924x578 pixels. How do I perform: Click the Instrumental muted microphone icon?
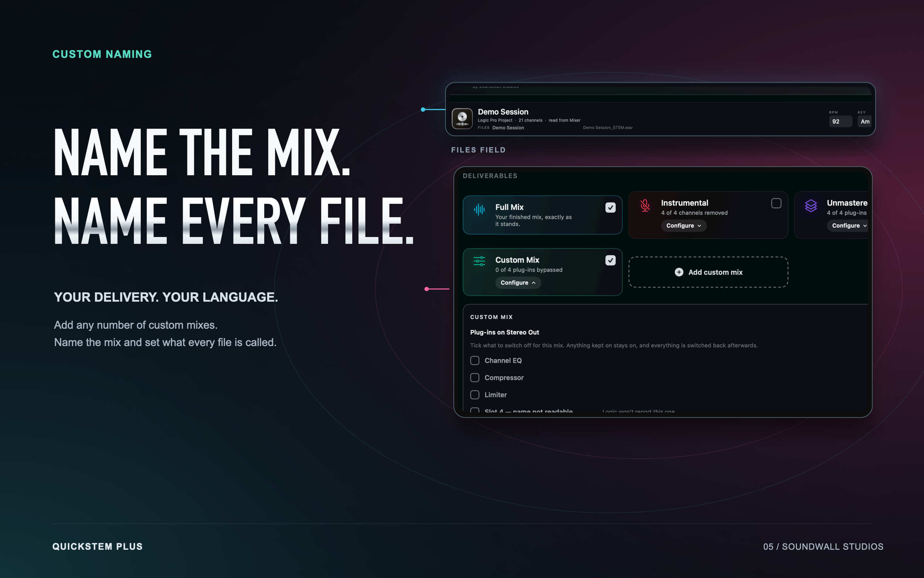coord(645,206)
